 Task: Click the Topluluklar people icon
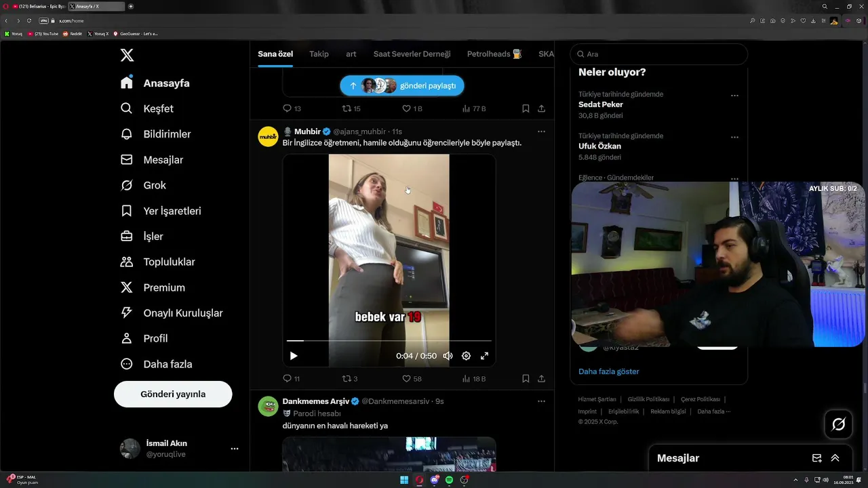pyautogui.click(x=126, y=262)
